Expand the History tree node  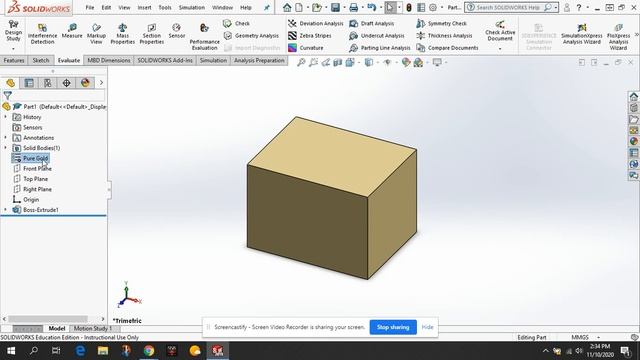coord(5,117)
